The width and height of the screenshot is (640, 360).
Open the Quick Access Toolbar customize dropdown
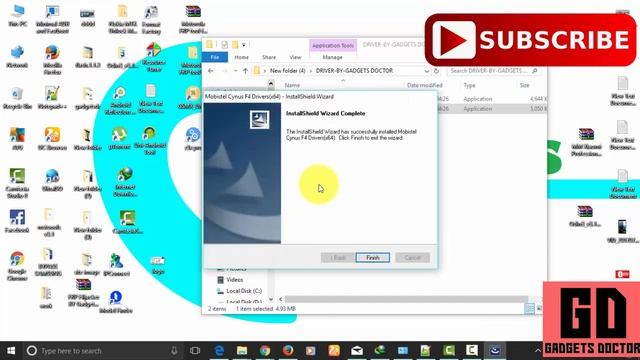tap(244, 44)
